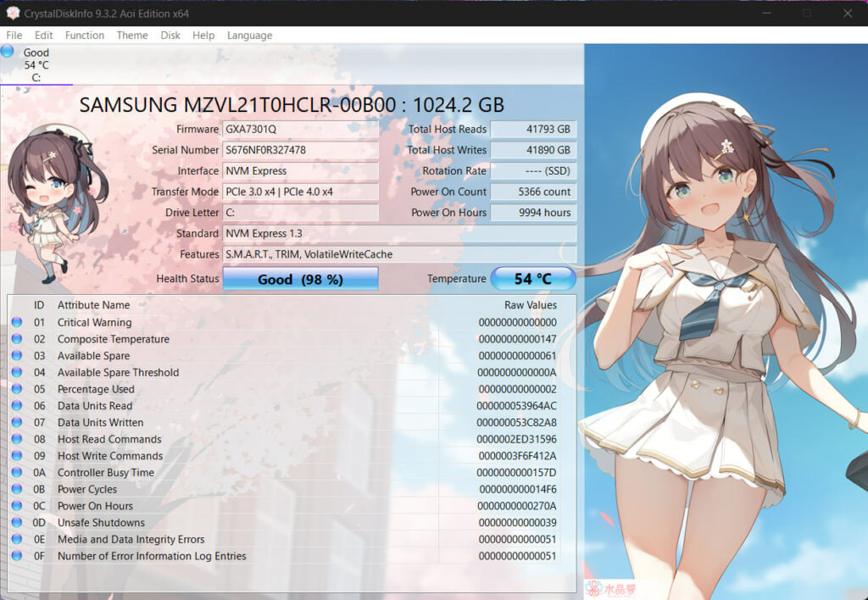
Task: Open the Theme menu
Action: (x=131, y=36)
